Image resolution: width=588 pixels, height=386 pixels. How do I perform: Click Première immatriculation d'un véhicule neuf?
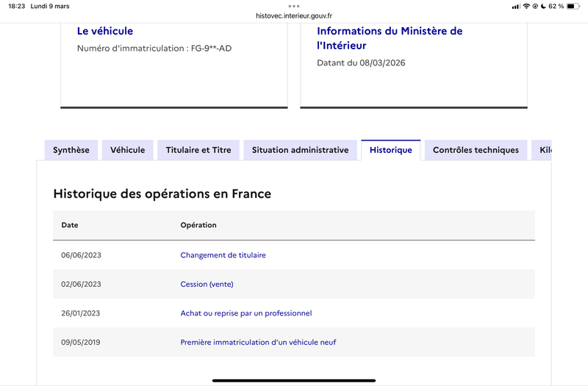click(258, 343)
